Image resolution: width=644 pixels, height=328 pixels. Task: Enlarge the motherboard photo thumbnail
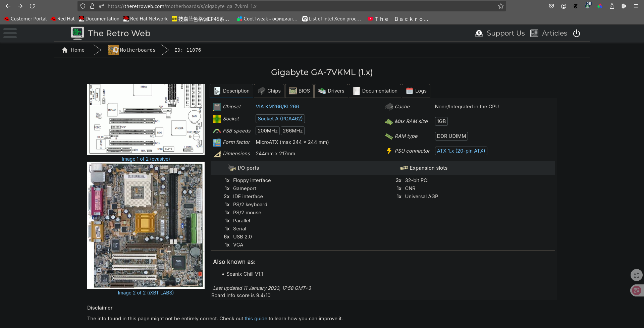point(146,225)
